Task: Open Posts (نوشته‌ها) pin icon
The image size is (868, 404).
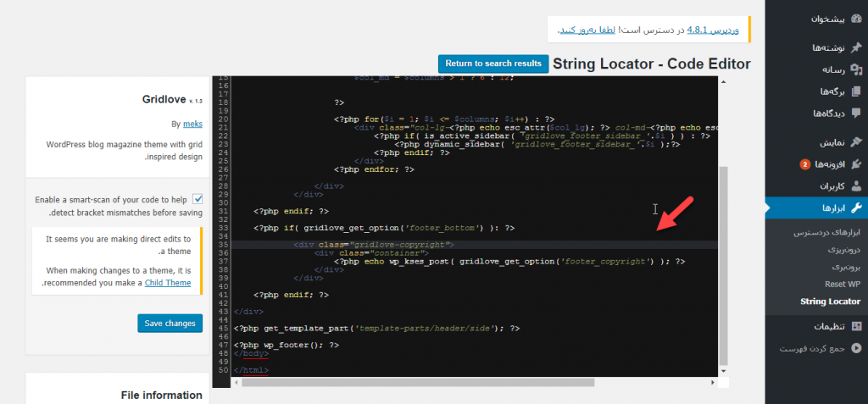Action: pos(855,49)
